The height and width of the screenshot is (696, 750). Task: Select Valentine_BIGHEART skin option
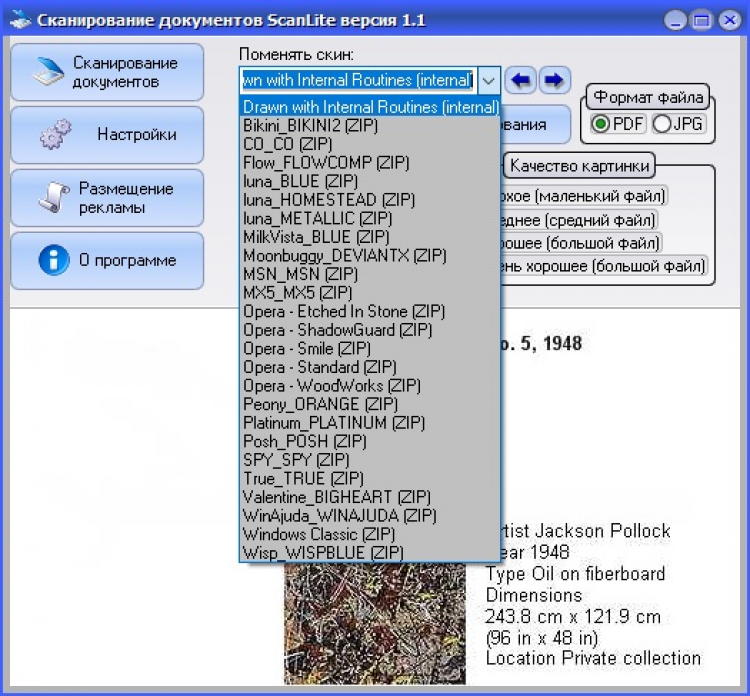pyautogui.click(x=337, y=497)
